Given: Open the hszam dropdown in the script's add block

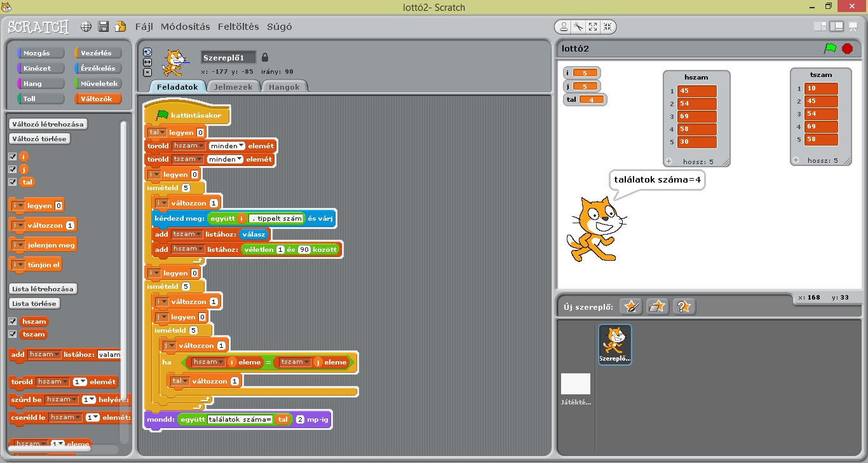Looking at the screenshot, I should 188,249.
